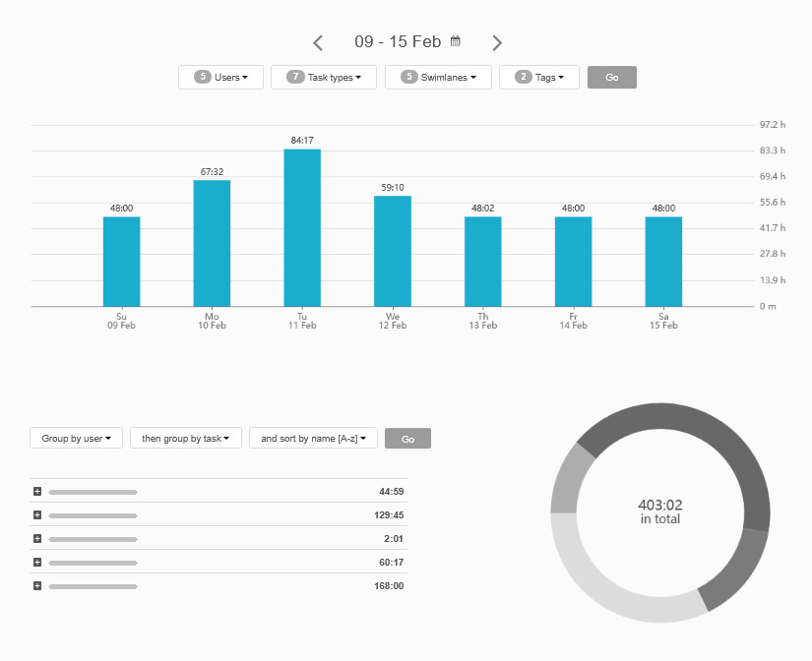
Task: Open the calendar date picker icon
Action: pos(454,41)
